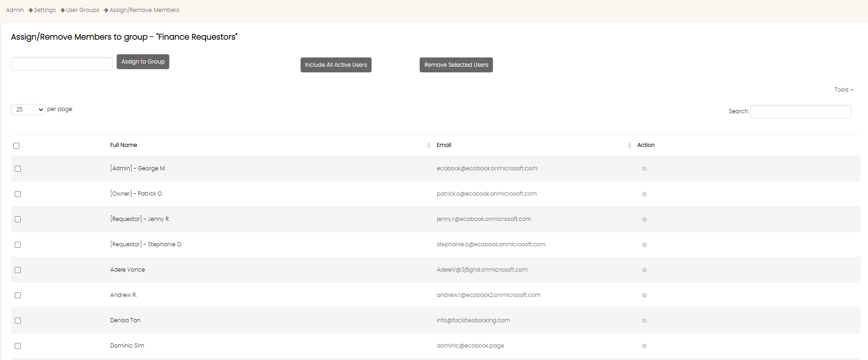Viewport: 868px width, 360px height.
Task: Click the name Andrew R.
Action: tap(123, 295)
